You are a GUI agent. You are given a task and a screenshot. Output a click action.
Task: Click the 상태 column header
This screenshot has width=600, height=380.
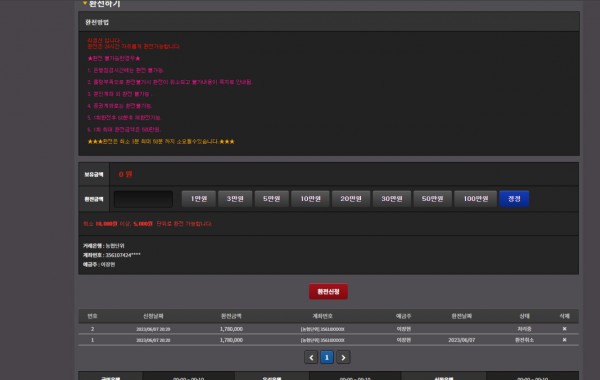[525, 316]
